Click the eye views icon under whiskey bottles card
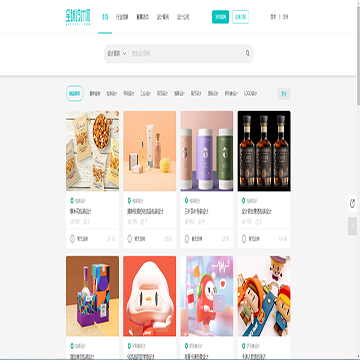 click(x=244, y=221)
